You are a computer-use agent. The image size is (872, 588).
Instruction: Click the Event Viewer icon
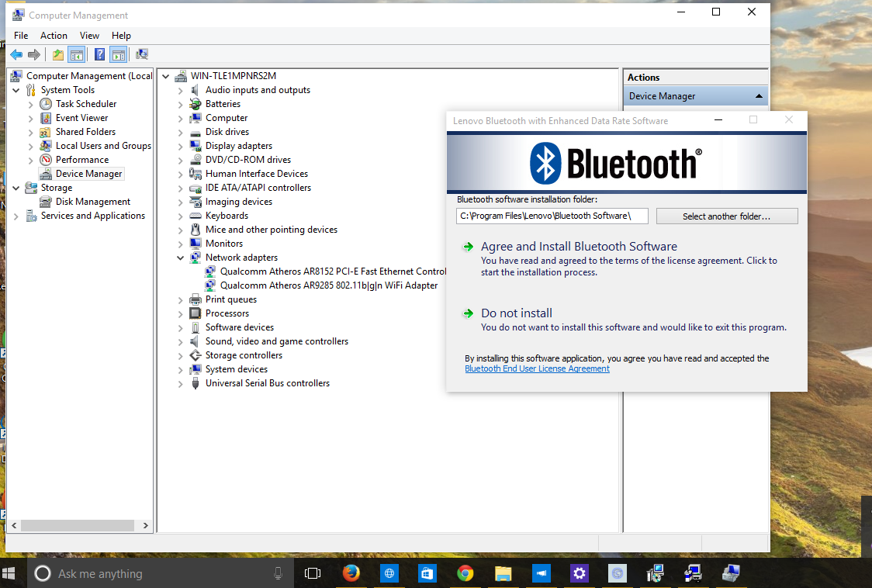point(46,118)
